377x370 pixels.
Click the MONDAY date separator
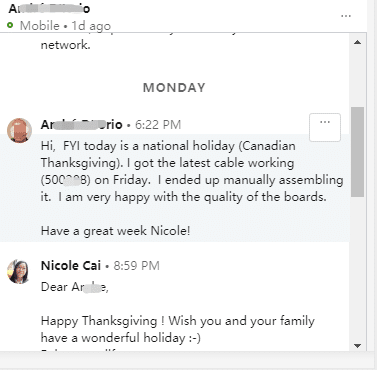tap(174, 88)
